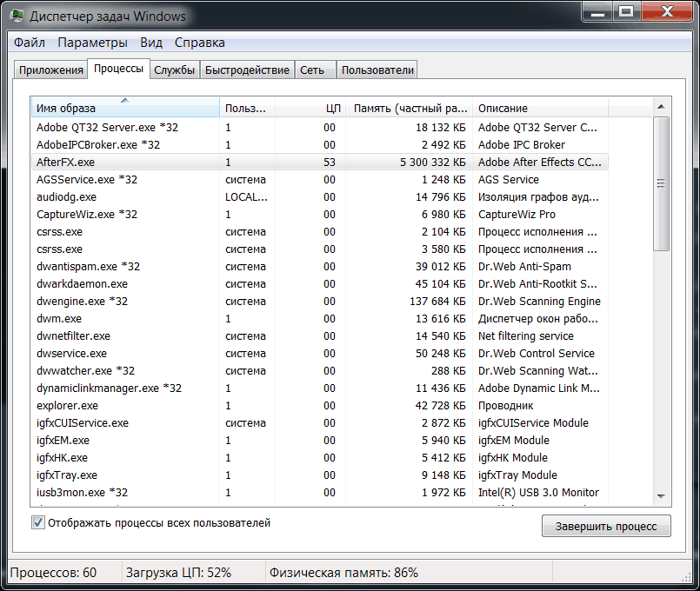
Task: Close the Диспетчер задач window
Action: (668, 11)
